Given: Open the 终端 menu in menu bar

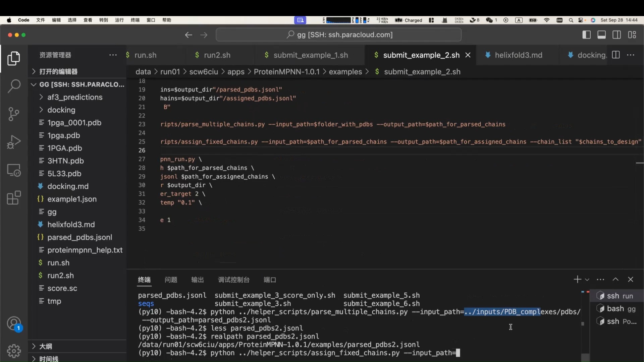Looking at the screenshot, I should [x=135, y=20].
